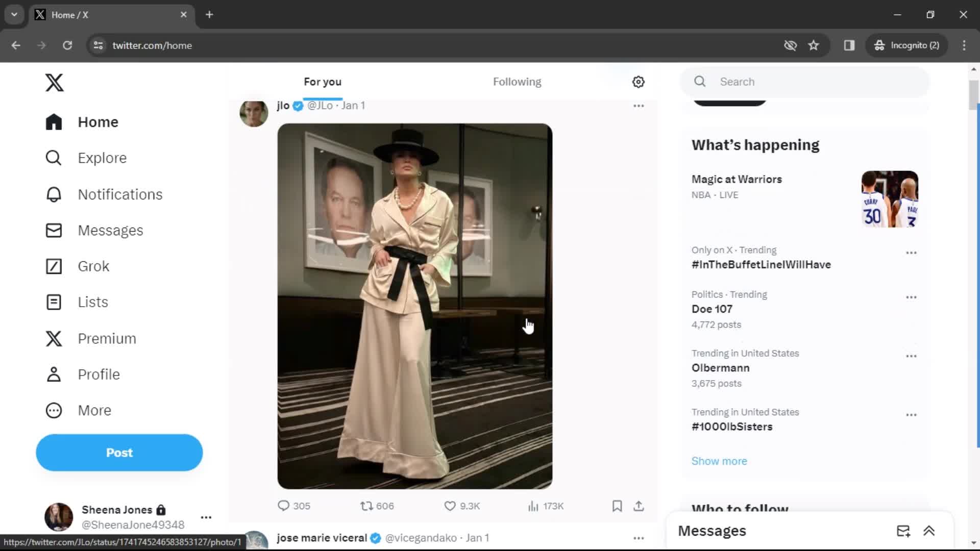Open the Explore page
Viewport: 980px width, 551px height.
tap(102, 158)
